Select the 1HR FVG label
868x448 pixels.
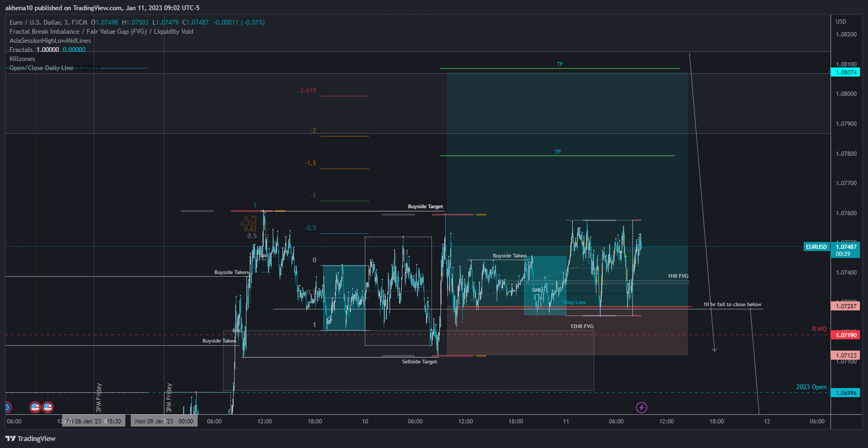(x=678, y=276)
